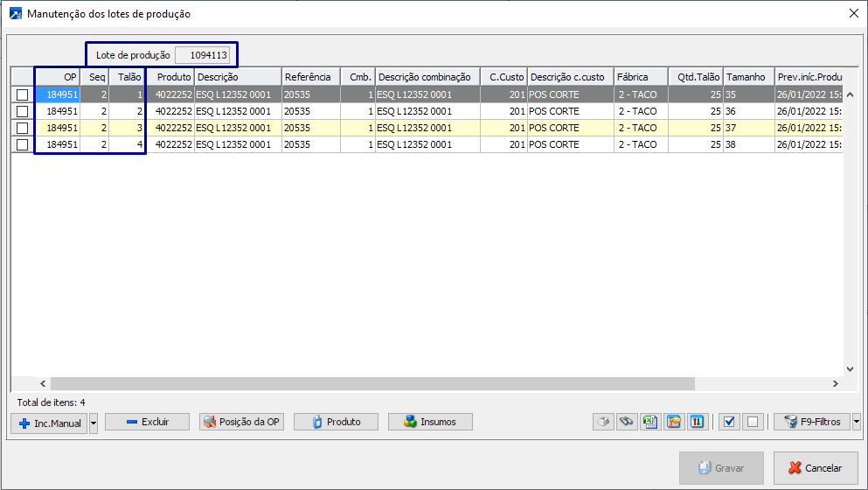Tick the checkbox for Talão 2 row
This screenshot has height=490, width=868.
click(22, 111)
